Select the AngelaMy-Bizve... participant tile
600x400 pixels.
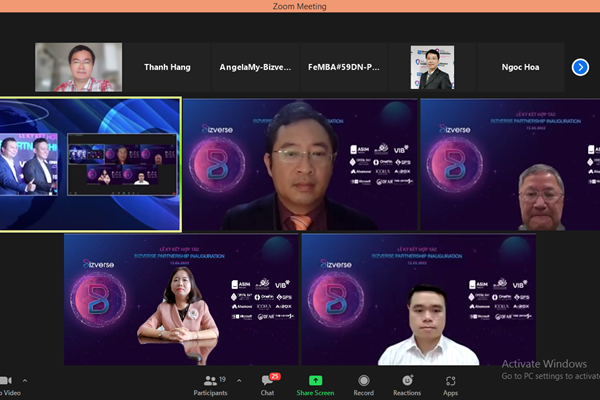[x=255, y=67]
